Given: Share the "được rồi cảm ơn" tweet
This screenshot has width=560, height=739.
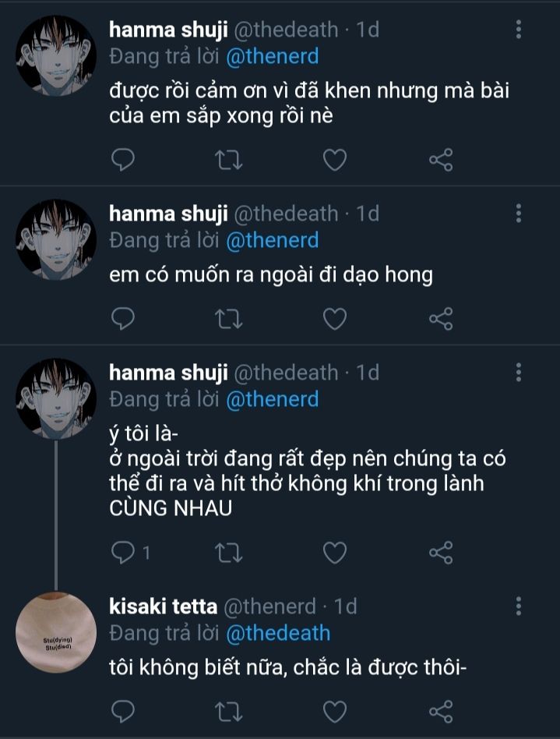Looking at the screenshot, I should pyautogui.click(x=441, y=161).
